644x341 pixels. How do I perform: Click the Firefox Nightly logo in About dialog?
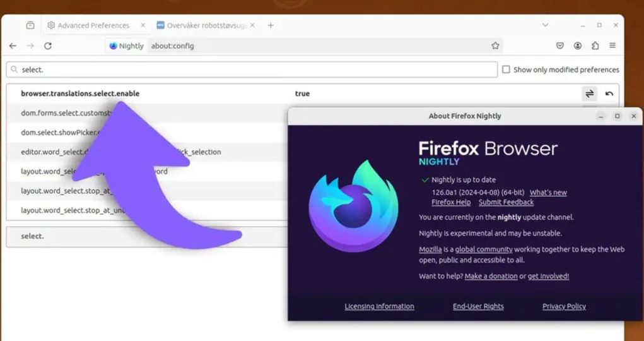pos(353,206)
